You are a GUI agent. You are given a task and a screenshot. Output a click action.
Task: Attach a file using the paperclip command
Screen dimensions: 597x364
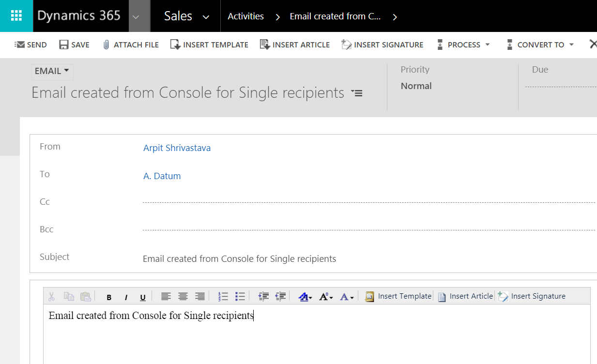click(131, 45)
